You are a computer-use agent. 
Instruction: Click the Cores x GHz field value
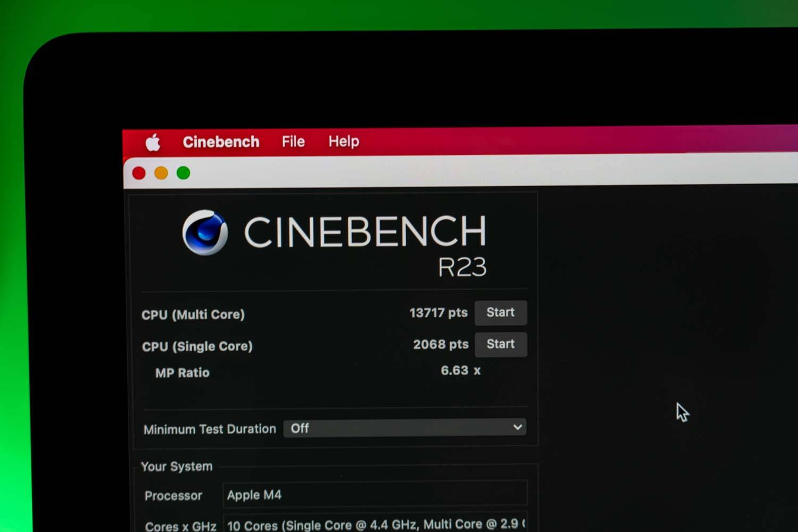coord(375,523)
